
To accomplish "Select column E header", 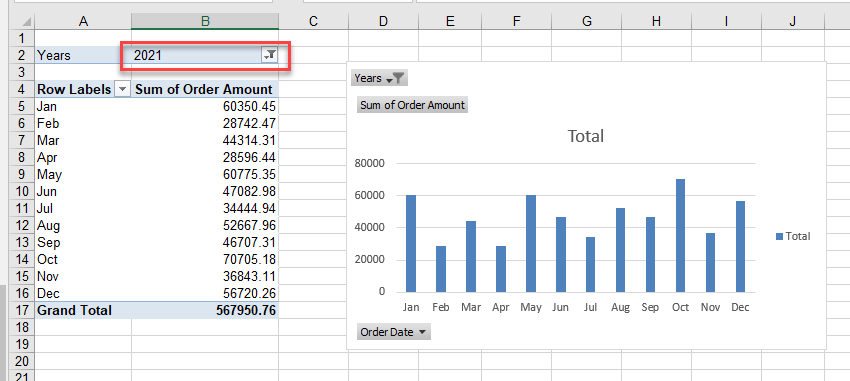I will pos(450,21).
